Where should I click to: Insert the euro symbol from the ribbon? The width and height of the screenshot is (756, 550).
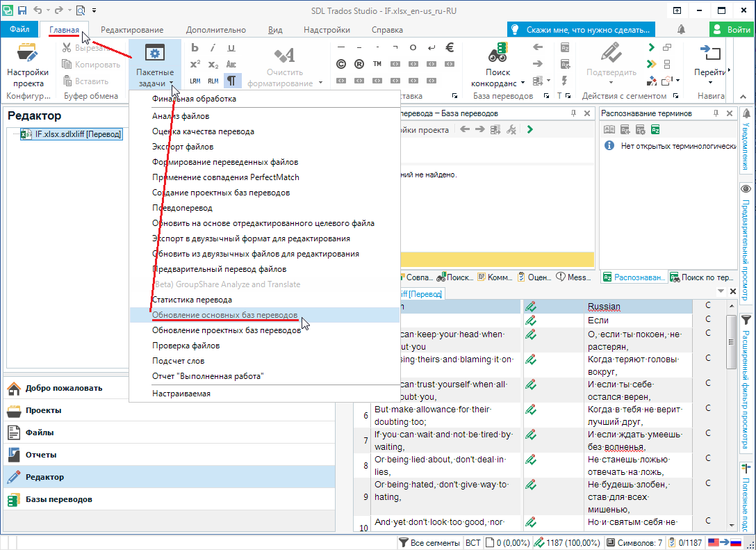[450, 47]
